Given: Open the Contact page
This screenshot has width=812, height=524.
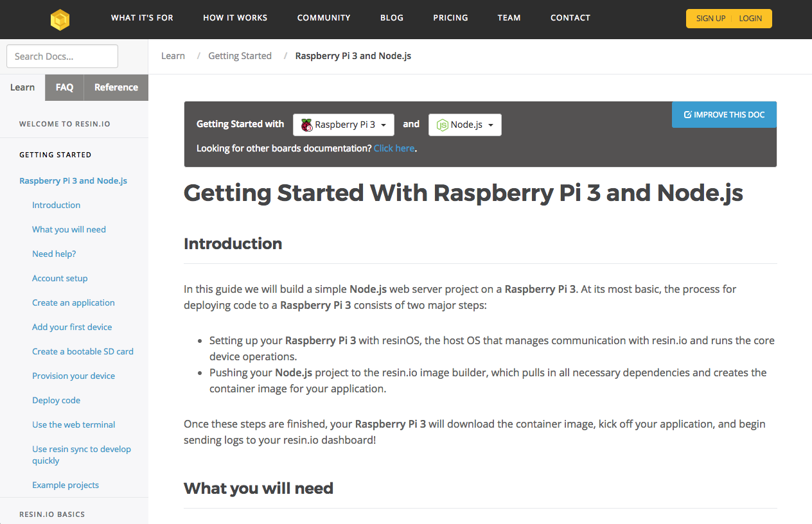Looking at the screenshot, I should click(570, 18).
